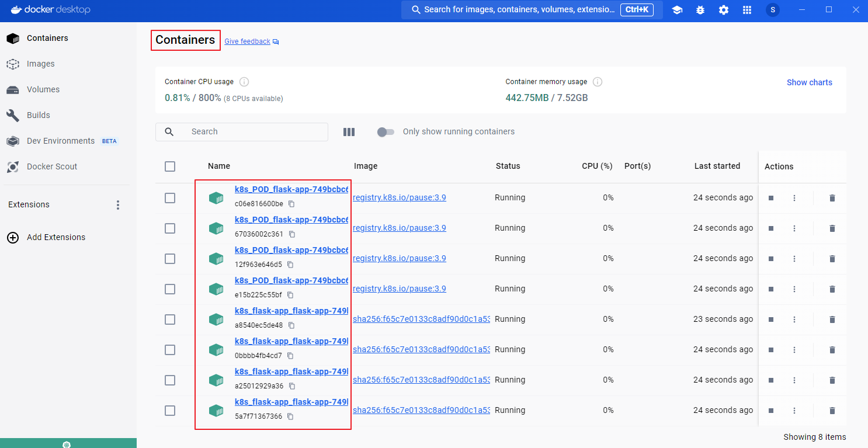Open the Extensions three-dot menu in sidebar
Viewport: 868px width, 448px height.
pyautogui.click(x=118, y=205)
